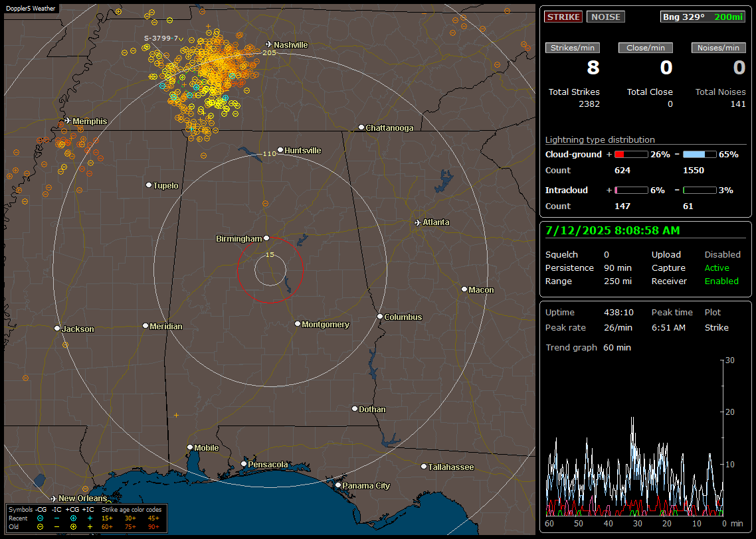Select the Pensacola city marker dot
756x539 pixels.
244,464
